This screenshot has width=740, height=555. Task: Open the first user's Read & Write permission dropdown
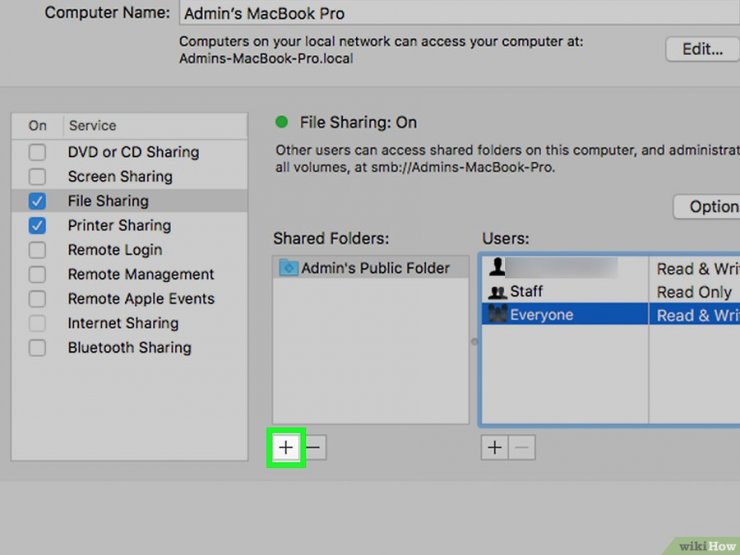(x=694, y=269)
